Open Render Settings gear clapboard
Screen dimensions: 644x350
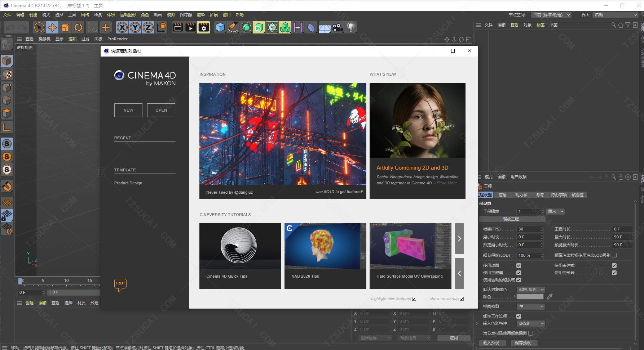pyautogui.click(x=204, y=27)
